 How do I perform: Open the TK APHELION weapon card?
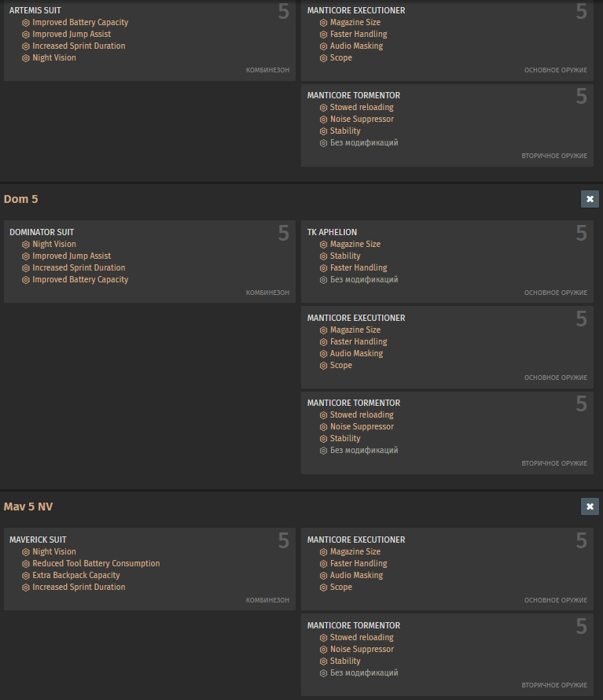point(332,232)
